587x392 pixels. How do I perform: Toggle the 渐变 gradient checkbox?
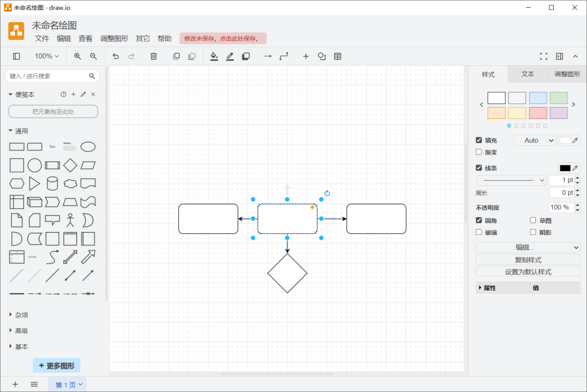point(479,152)
